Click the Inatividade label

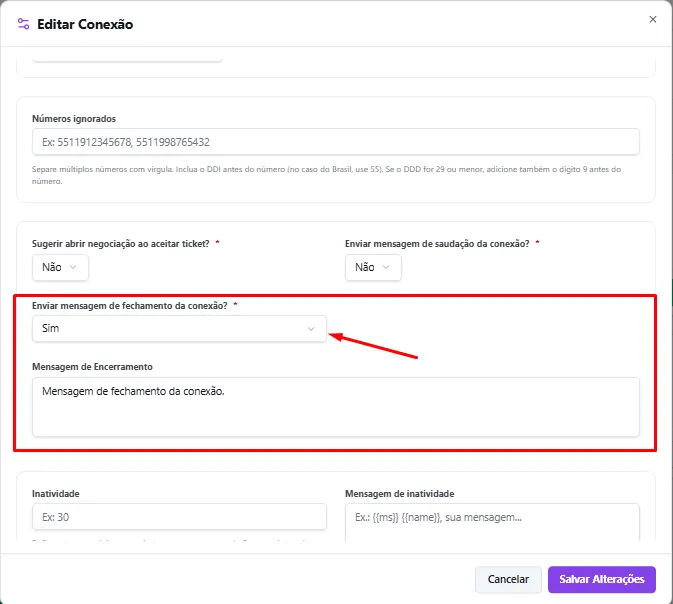(56, 494)
